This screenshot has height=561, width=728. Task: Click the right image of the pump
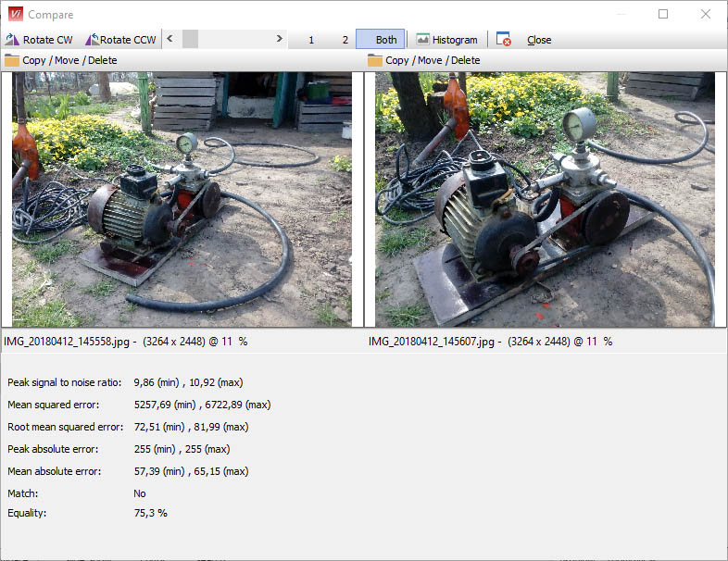545,200
